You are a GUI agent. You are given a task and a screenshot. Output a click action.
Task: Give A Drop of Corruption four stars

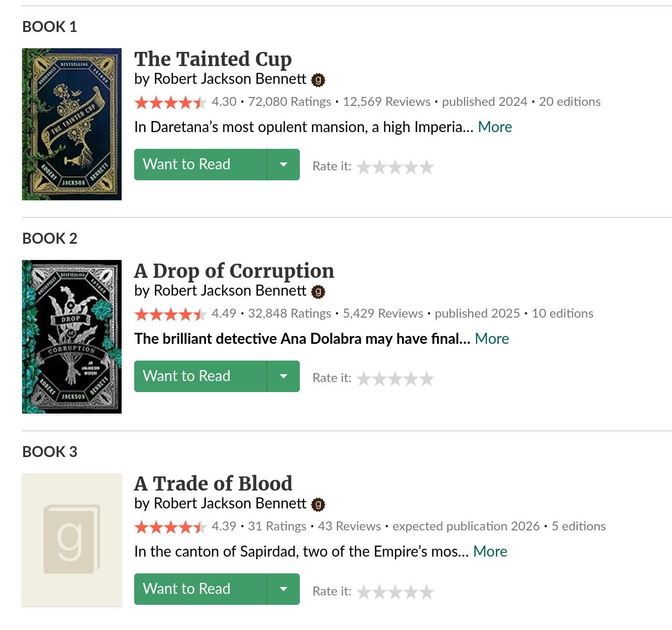click(411, 379)
